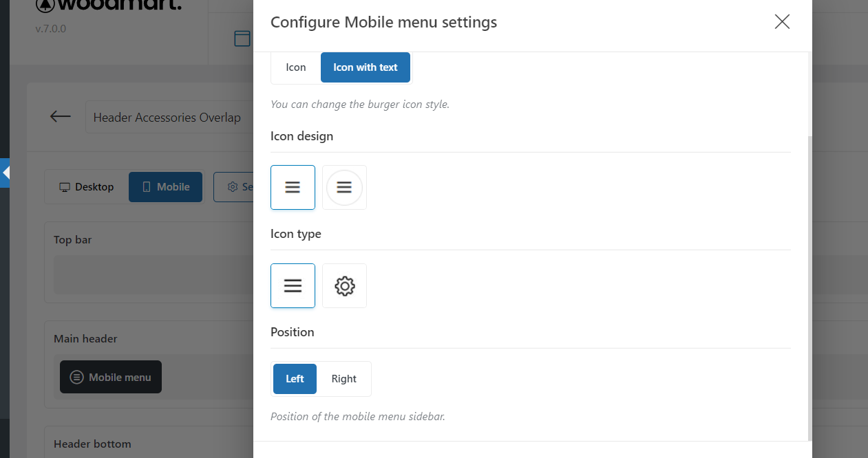Switch to the Desktop tab
The width and height of the screenshot is (868, 458).
pos(87,187)
